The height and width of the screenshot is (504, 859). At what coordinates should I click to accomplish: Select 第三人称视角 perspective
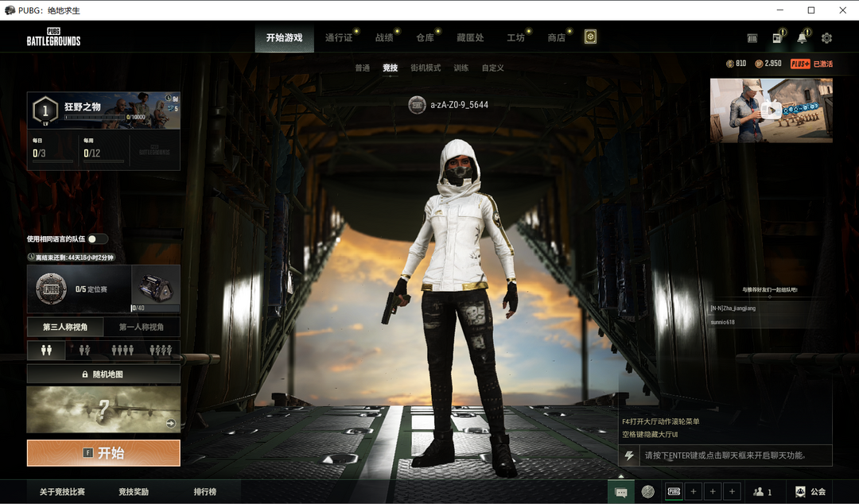tap(65, 327)
